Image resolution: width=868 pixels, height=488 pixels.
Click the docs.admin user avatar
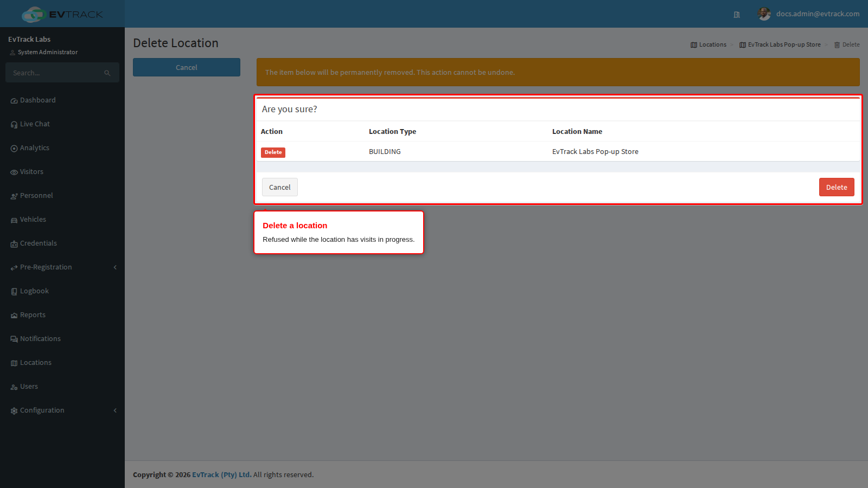(764, 14)
